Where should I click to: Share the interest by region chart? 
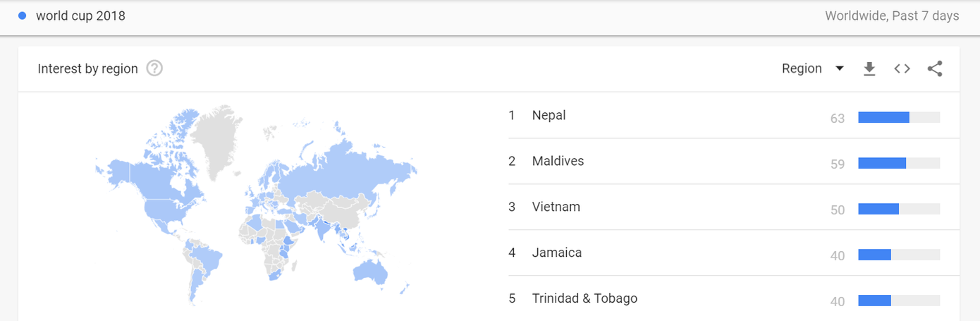click(935, 68)
